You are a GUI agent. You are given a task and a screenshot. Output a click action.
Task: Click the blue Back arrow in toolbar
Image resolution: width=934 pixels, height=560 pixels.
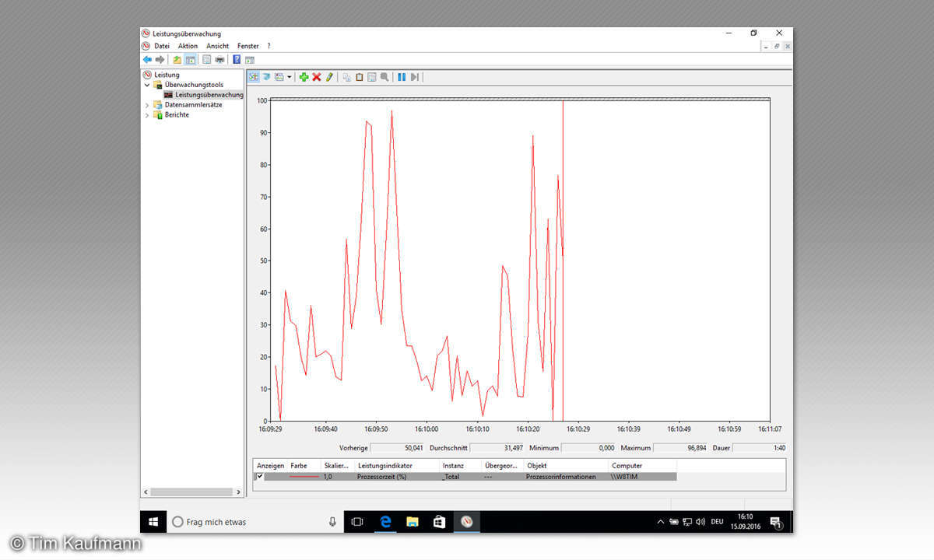(x=147, y=59)
